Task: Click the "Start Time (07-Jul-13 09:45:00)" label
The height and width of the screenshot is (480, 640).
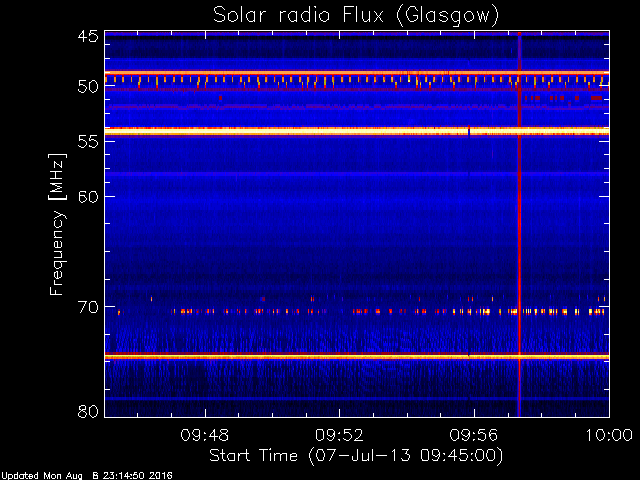Action: pyautogui.click(x=356, y=456)
